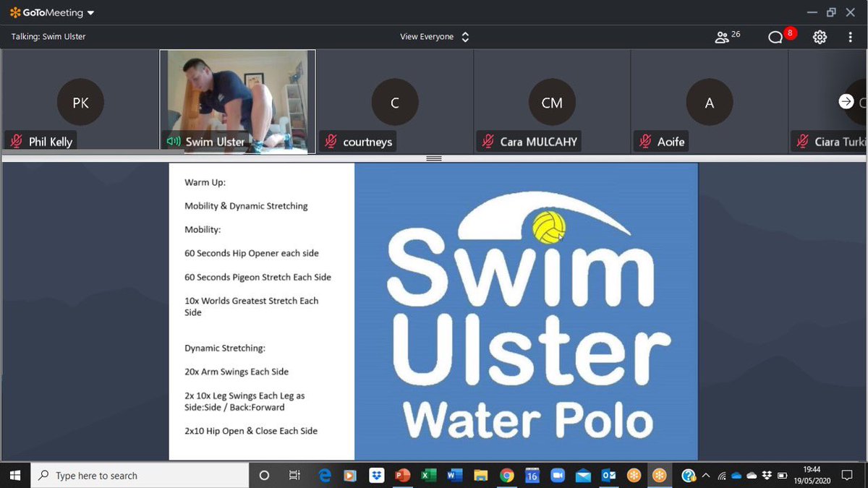868x488 pixels.
Task: Open the settings gear in GoToMeeting
Action: 820,37
